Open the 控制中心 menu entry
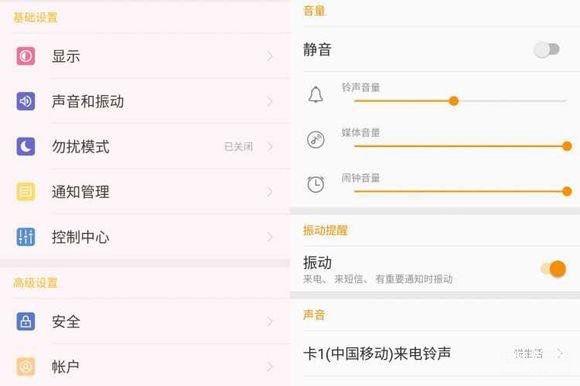 (x=145, y=237)
